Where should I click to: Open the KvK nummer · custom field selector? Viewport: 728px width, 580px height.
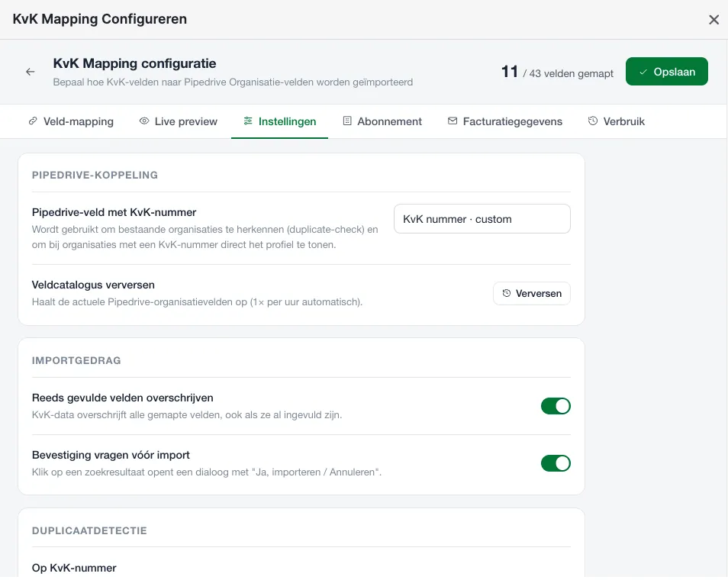[x=482, y=219]
